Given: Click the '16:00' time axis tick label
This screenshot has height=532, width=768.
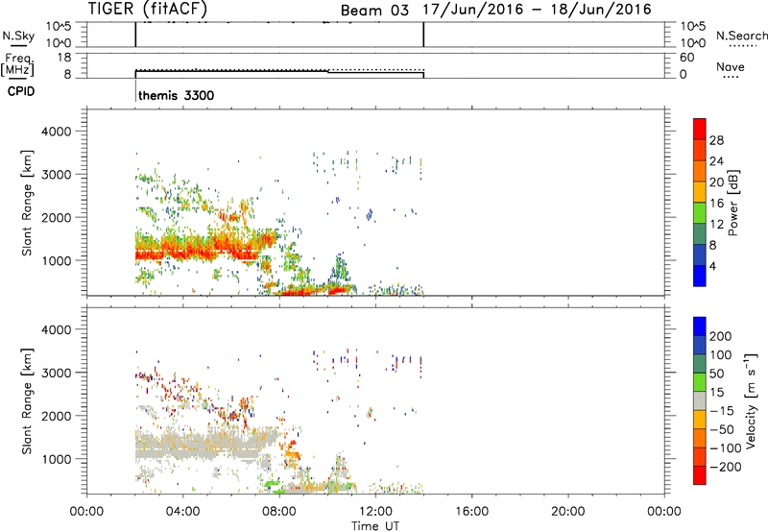Looking at the screenshot, I should [471, 512].
